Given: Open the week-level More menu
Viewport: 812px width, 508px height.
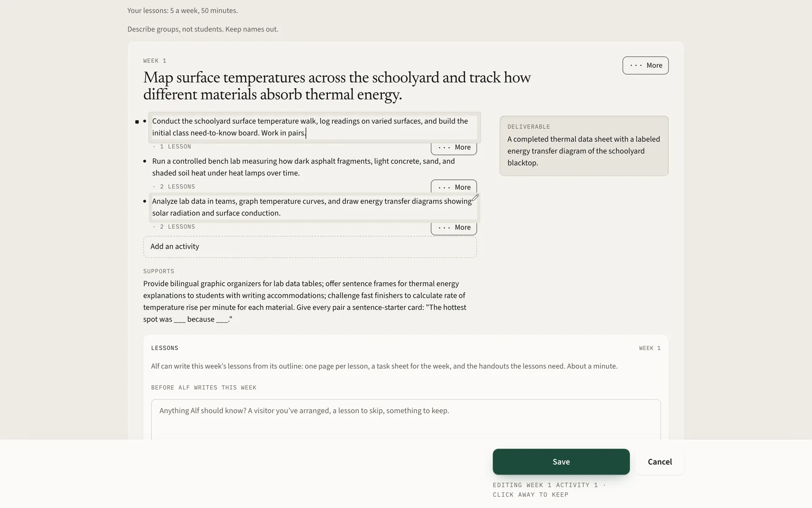Looking at the screenshot, I should pyautogui.click(x=646, y=65).
